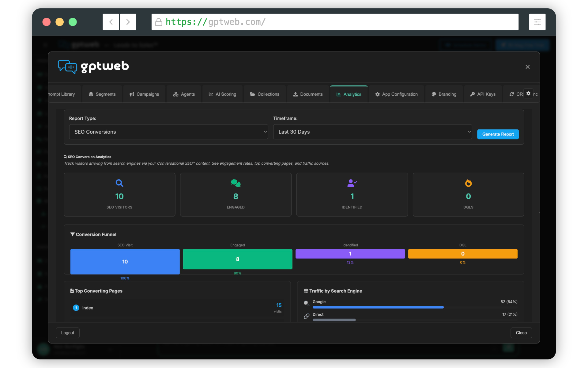Screen dimensions: 588x368
Task: Select the index page row
Action: point(177,308)
